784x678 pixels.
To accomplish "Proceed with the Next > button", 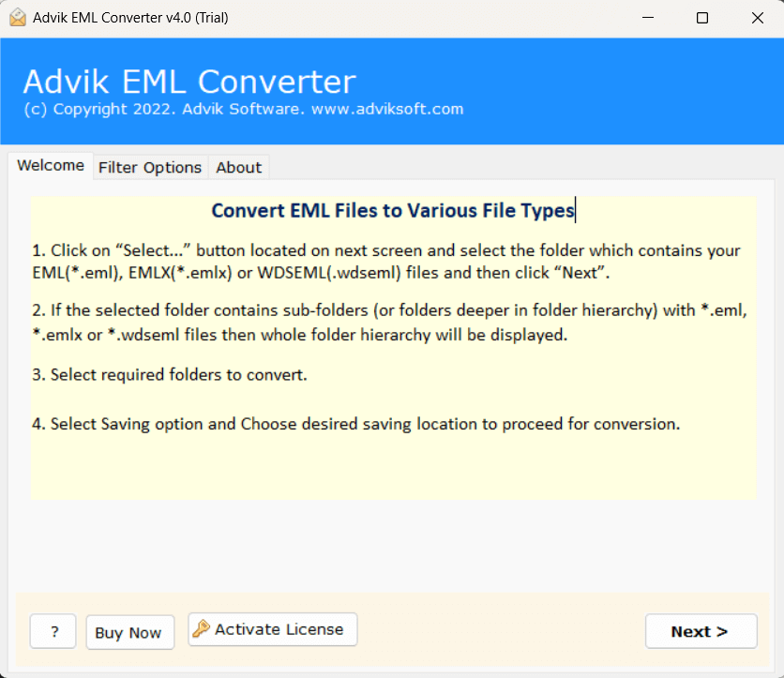I will tap(701, 631).
